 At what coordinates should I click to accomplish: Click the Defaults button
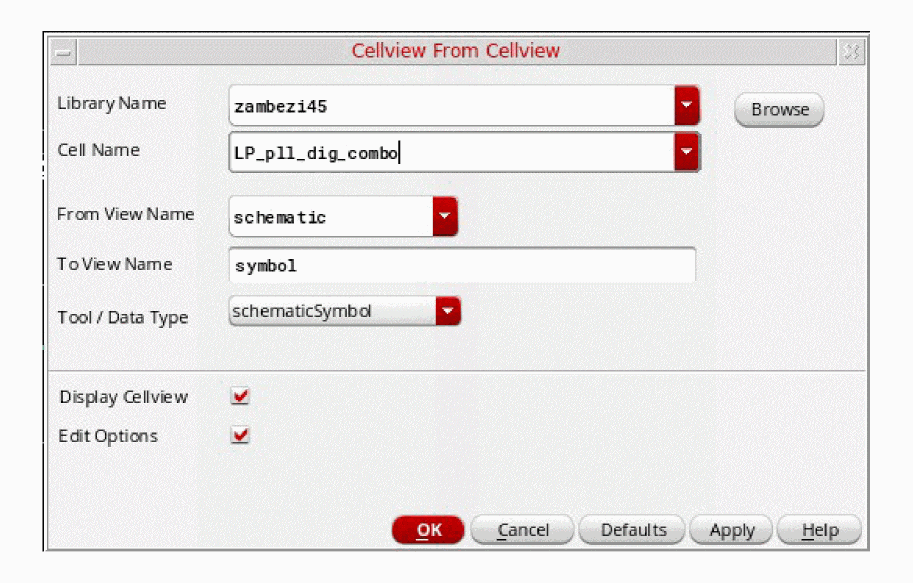point(633,530)
